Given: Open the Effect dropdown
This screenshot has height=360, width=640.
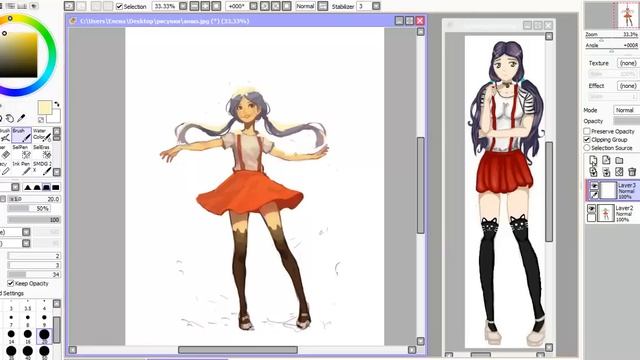Looking at the screenshot, I should pyautogui.click(x=628, y=86).
